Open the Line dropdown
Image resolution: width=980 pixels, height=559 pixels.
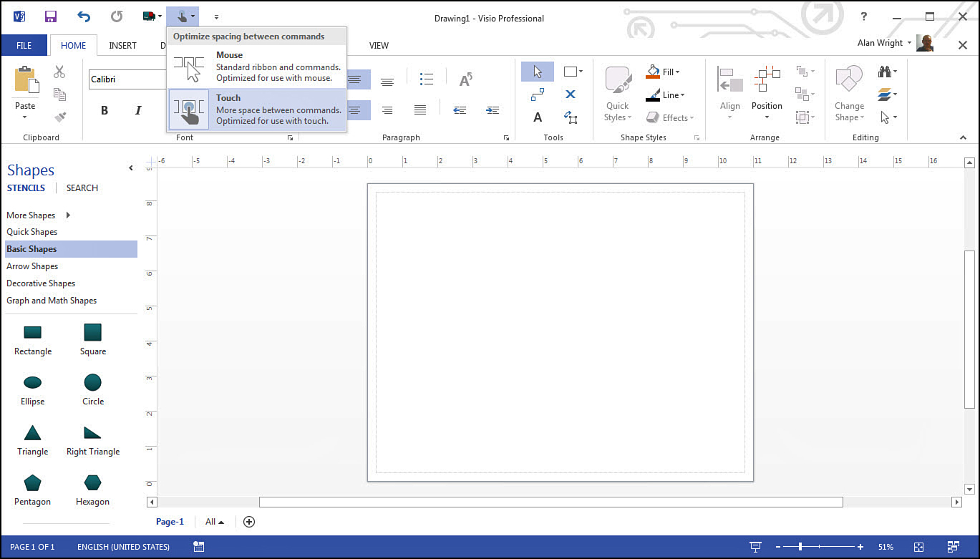point(665,94)
